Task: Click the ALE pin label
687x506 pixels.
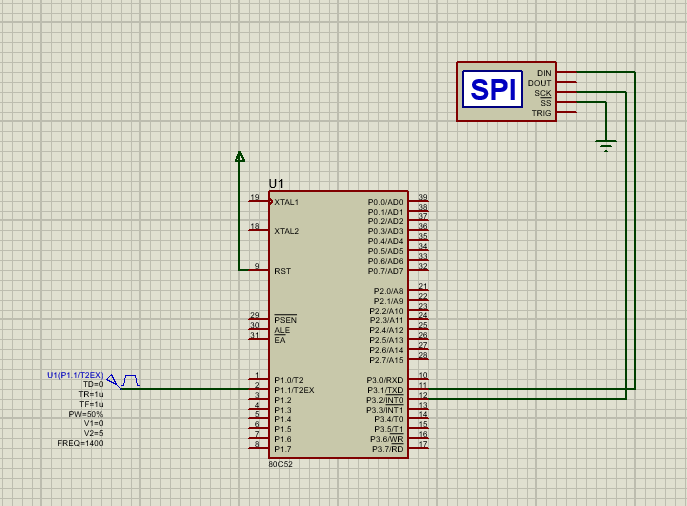Action: pos(282,330)
